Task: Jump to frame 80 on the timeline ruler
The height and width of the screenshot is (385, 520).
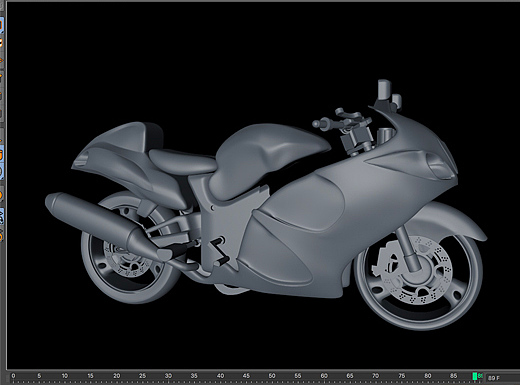Action: tap(428, 376)
